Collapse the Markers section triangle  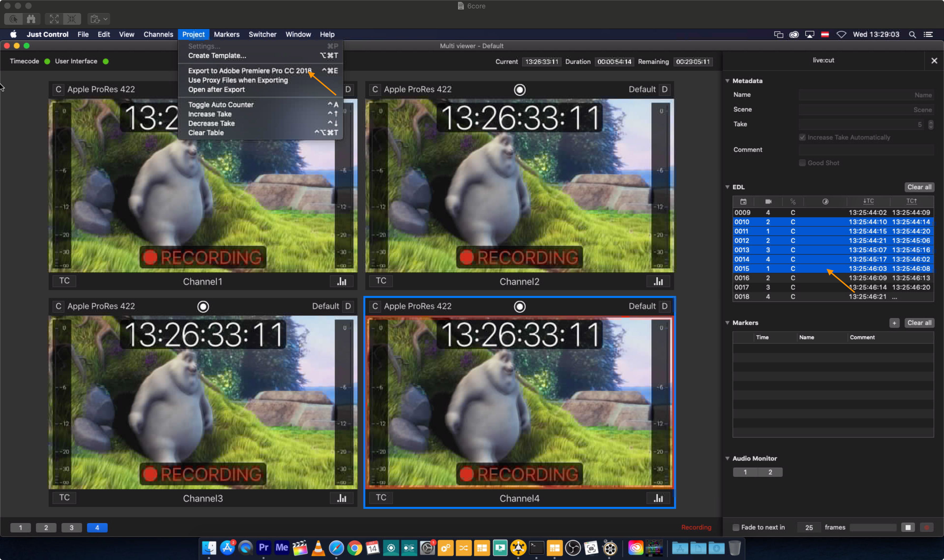(727, 323)
